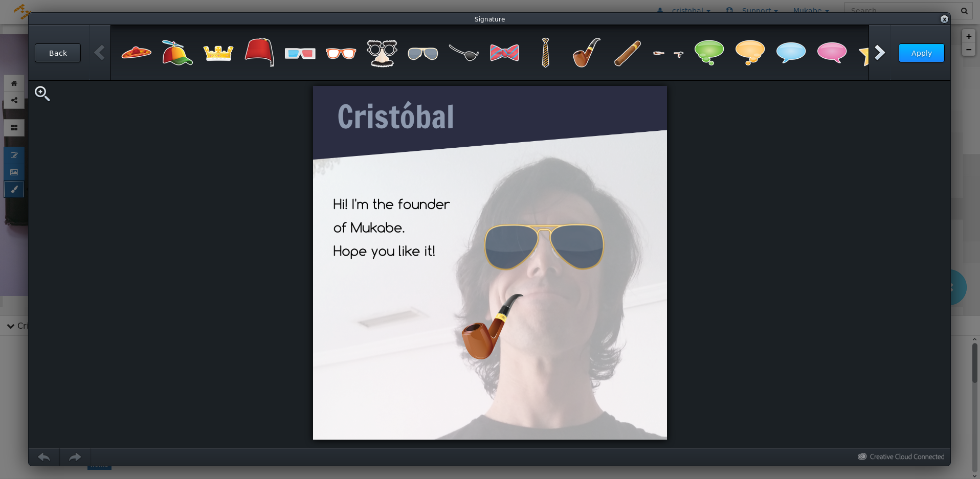The image size is (980, 479).
Task: Open the Mukabe dropdown menu
Action: (x=811, y=10)
